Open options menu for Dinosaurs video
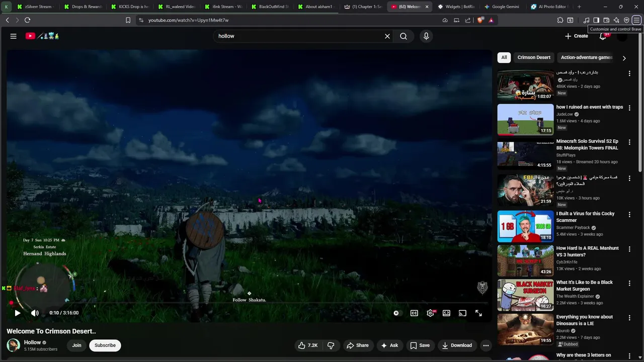This screenshot has width=644, height=362. (629, 318)
